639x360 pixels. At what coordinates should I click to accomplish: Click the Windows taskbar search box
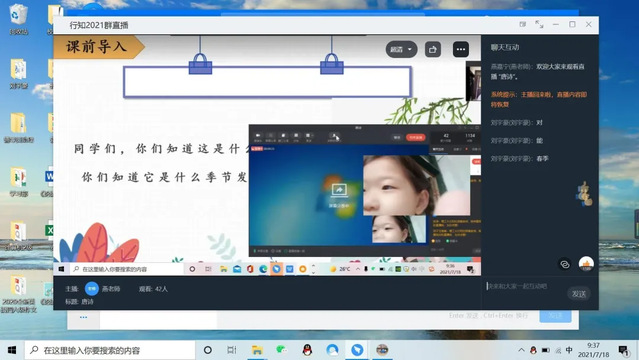[x=110, y=350]
